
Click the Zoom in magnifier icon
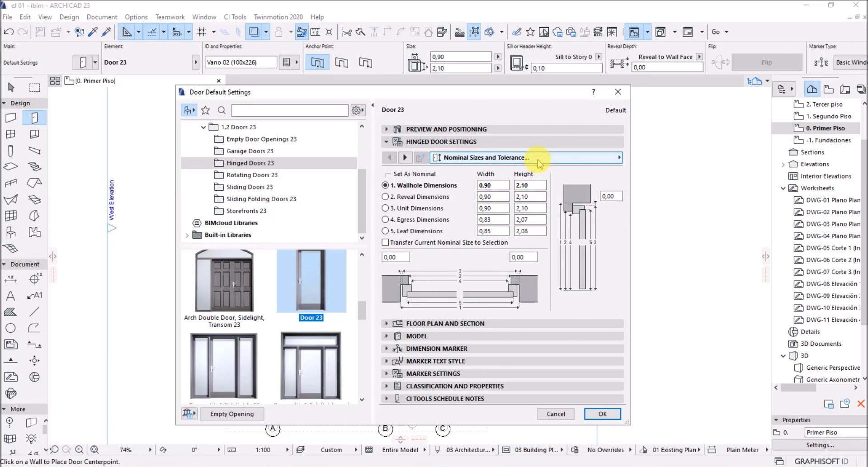coord(79,449)
